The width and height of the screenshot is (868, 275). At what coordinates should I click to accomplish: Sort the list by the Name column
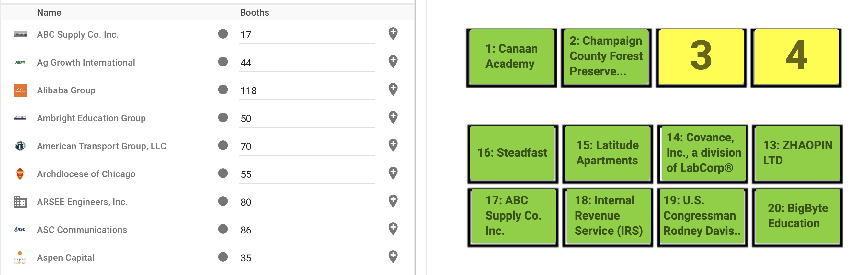coord(49,12)
